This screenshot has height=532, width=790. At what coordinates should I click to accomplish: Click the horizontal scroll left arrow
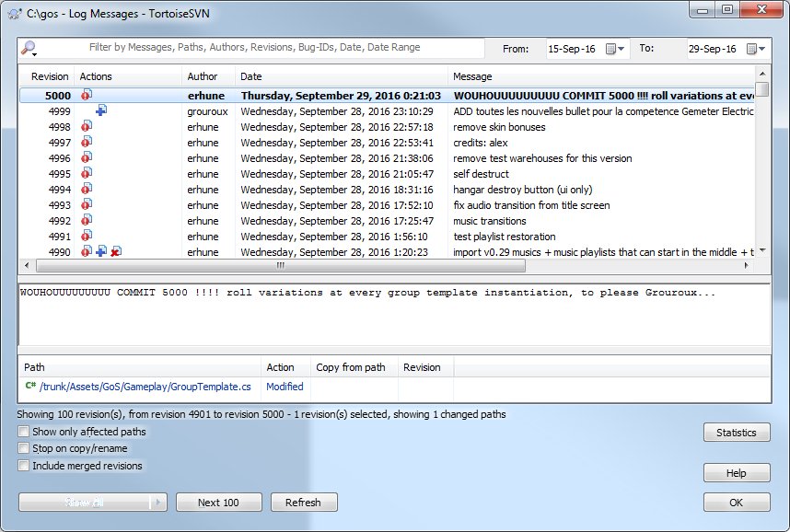pyautogui.click(x=27, y=265)
